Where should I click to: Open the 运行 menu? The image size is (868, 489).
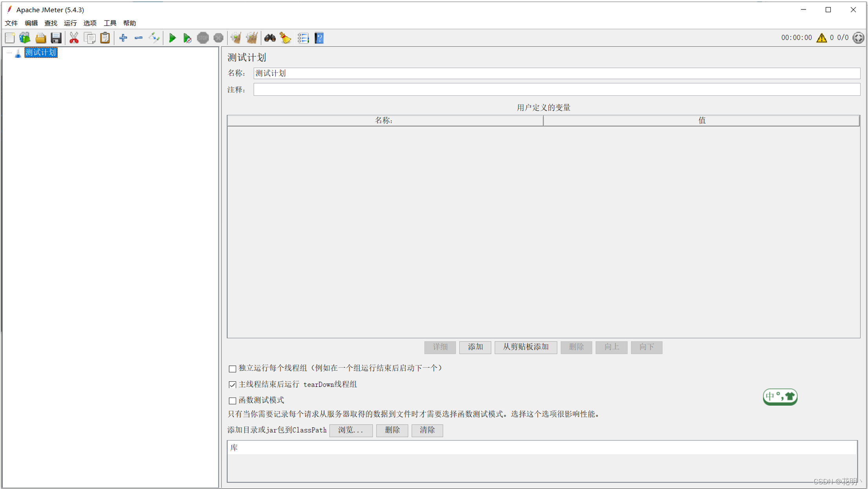(70, 23)
